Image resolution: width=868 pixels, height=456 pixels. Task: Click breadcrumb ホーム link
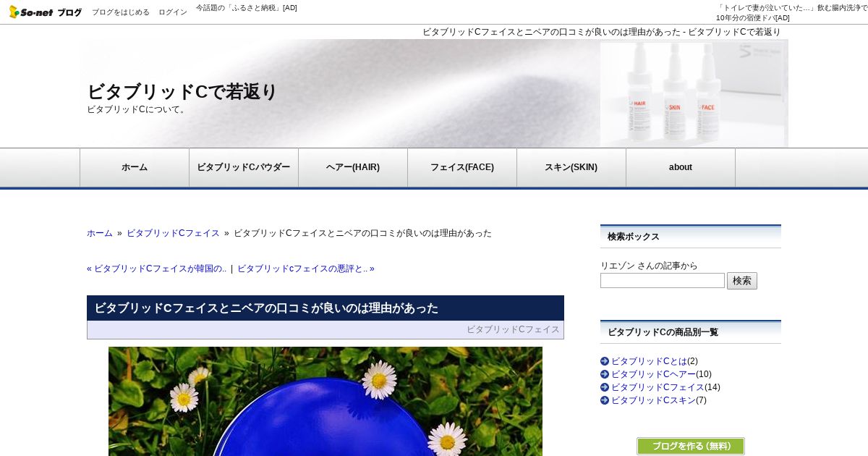pyautogui.click(x=100, y=233)
